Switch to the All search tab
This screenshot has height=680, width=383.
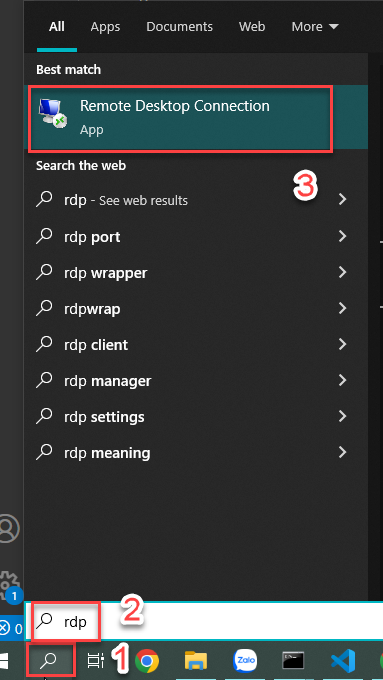click(57, 26)
